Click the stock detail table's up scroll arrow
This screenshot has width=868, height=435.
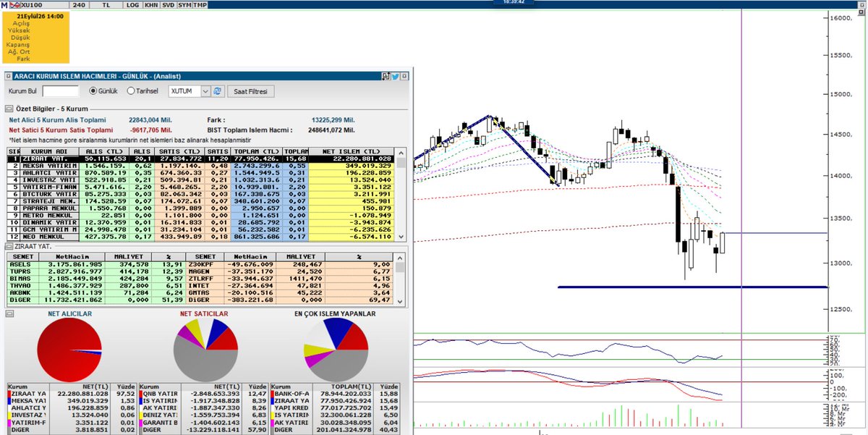pos(400,257)
